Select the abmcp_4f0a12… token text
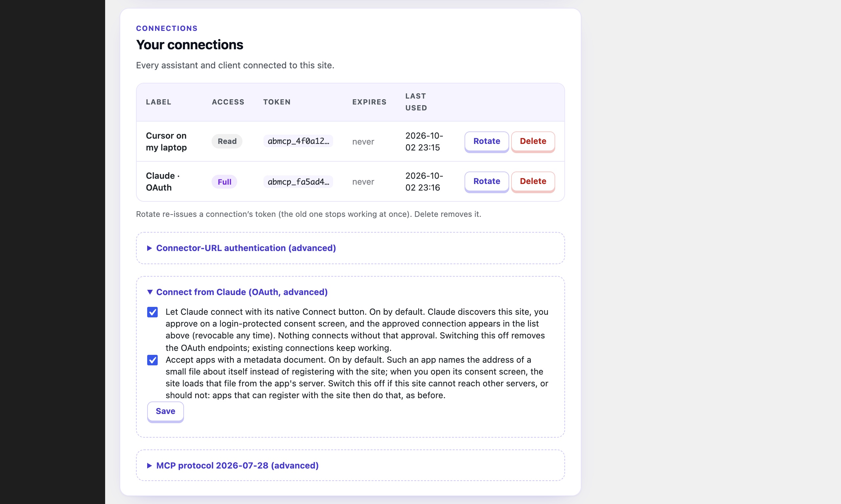 pos(298,141)
